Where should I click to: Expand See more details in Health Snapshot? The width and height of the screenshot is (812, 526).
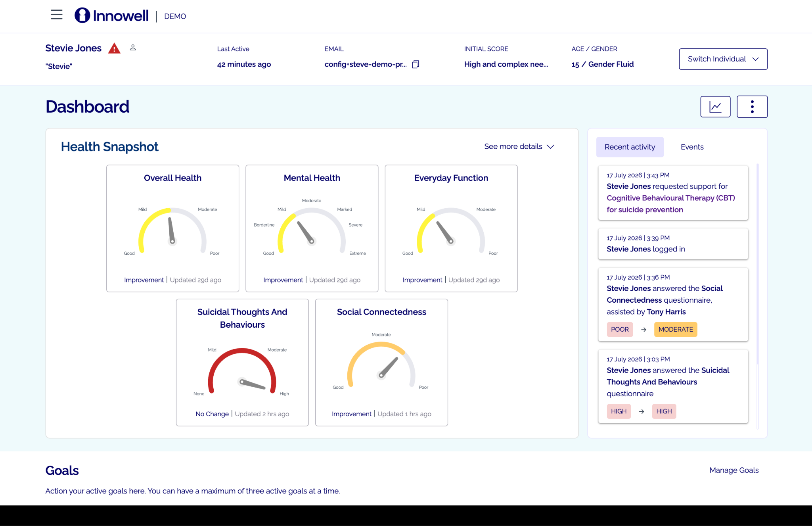pos(519,146)
